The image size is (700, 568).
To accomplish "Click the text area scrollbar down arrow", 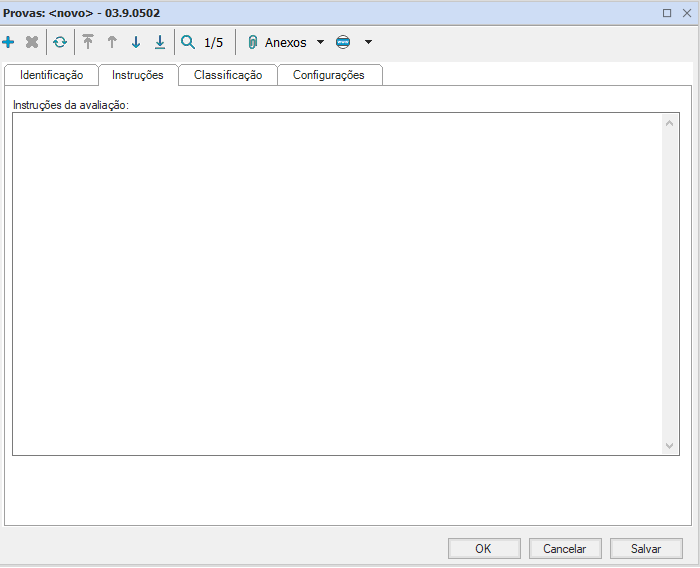I will click(670, 445).
